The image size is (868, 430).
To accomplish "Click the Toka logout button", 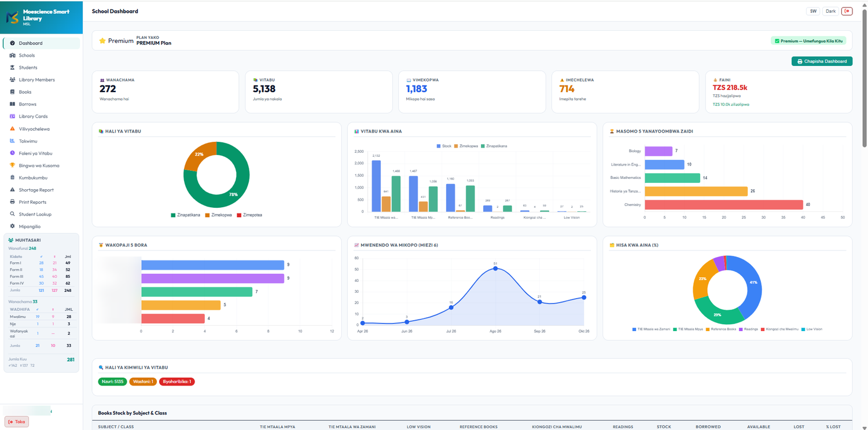I will click(17, 422).
